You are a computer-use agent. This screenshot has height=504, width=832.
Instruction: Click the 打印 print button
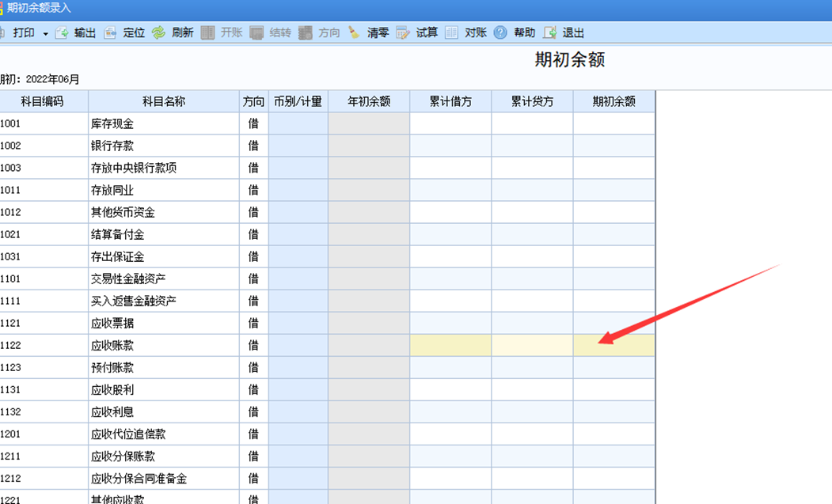(23, 33)
